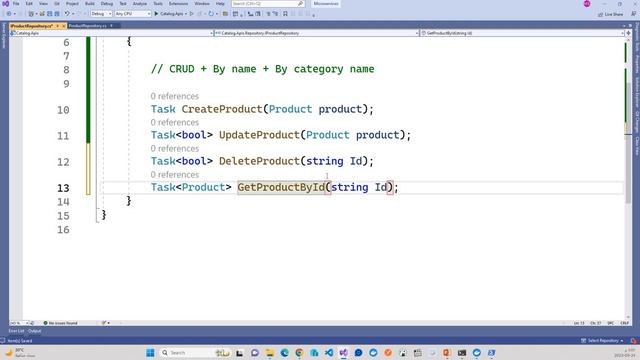The height and width of the screenshot is (360, 640).
Task: Click line number 13 in the margin
Action: (63, 188)
